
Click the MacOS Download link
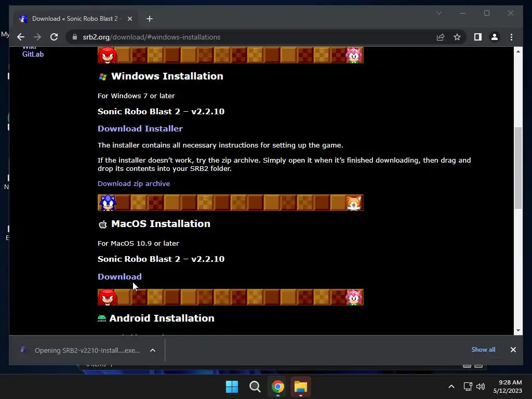click(x=120, y=276)
